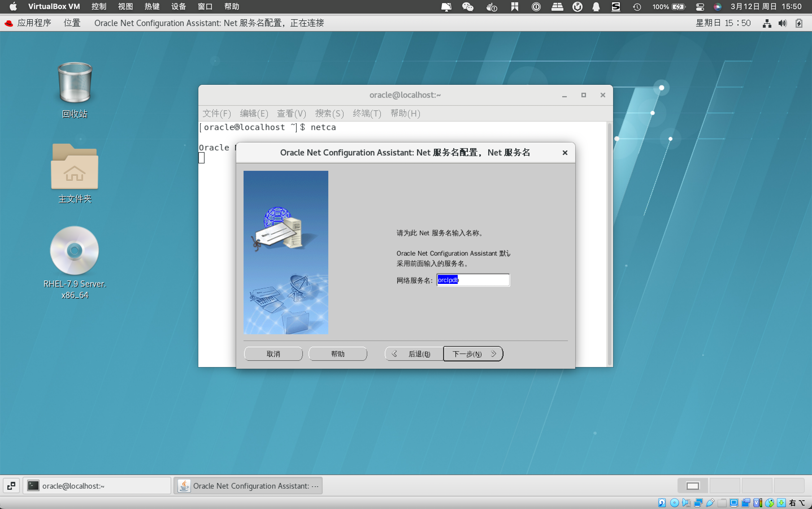Open the 视图 menu in macOS bar
The height and width of the screenshot is (509, 812).
point(125,7)
